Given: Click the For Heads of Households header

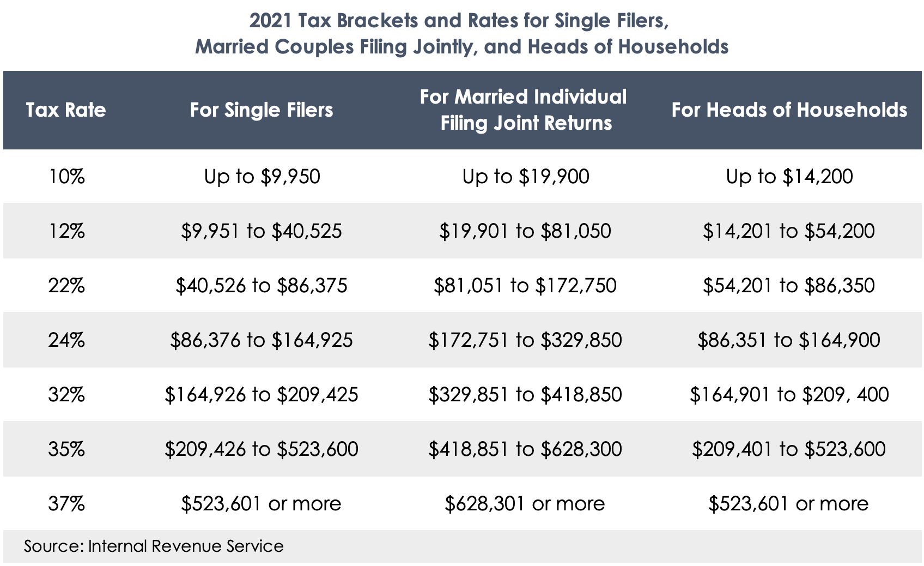Looking at the screenshot, I should click(789, 110).
